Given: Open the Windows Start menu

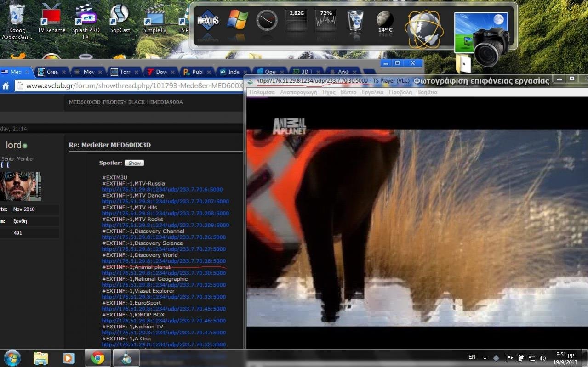Looking at the screenshot, I should [x=12, y=358].
